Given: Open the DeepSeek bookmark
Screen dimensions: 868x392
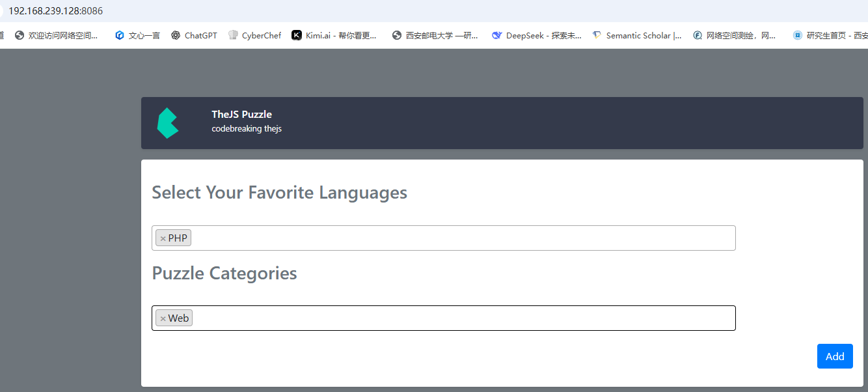Looking at the screenshot, I should (537, 36).
